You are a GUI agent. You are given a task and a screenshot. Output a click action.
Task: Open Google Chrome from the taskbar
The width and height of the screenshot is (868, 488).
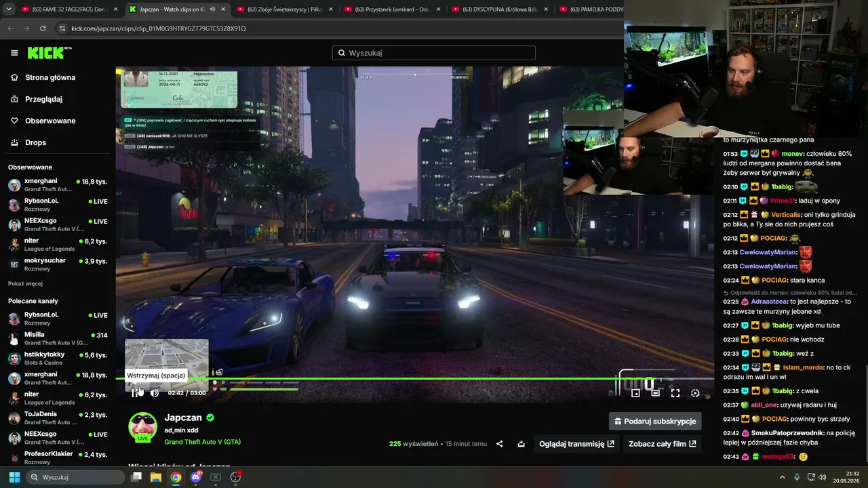click(x=176, y=477)
